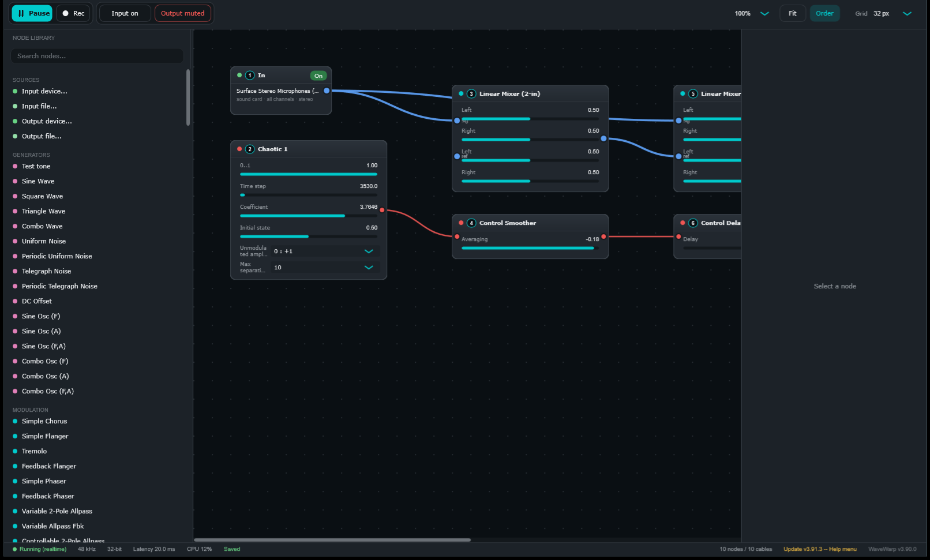This screenshot has width=930, height=560.
Task: Click the Initial state slider in Chaotic 1
Action: [x=309, y=236]
